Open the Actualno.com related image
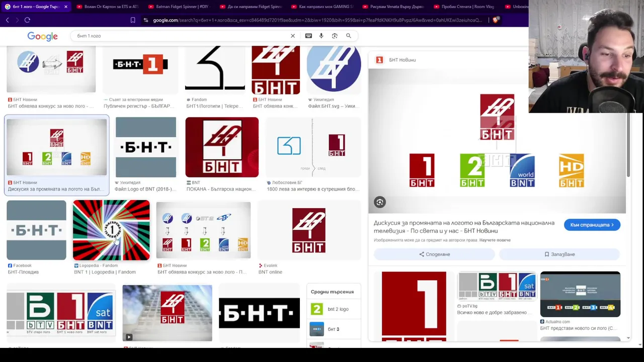 [580, 294]
